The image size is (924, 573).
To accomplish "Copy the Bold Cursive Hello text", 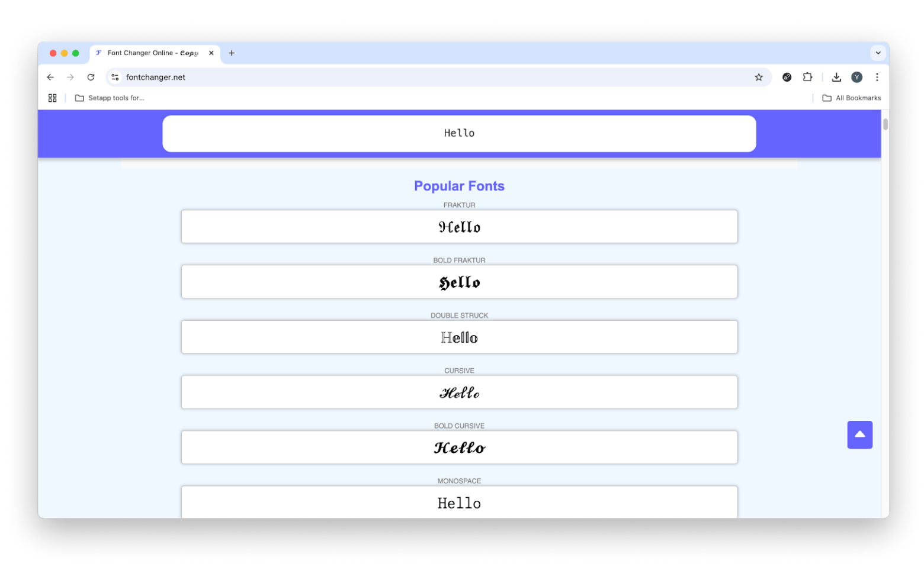I will [459, 448].
